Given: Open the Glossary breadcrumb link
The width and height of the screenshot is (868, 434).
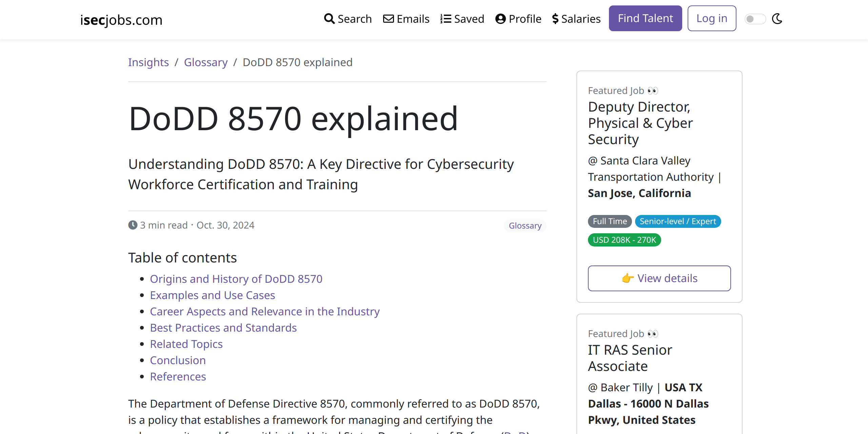Looking at the screenshot, I should [x=206, y=62].
